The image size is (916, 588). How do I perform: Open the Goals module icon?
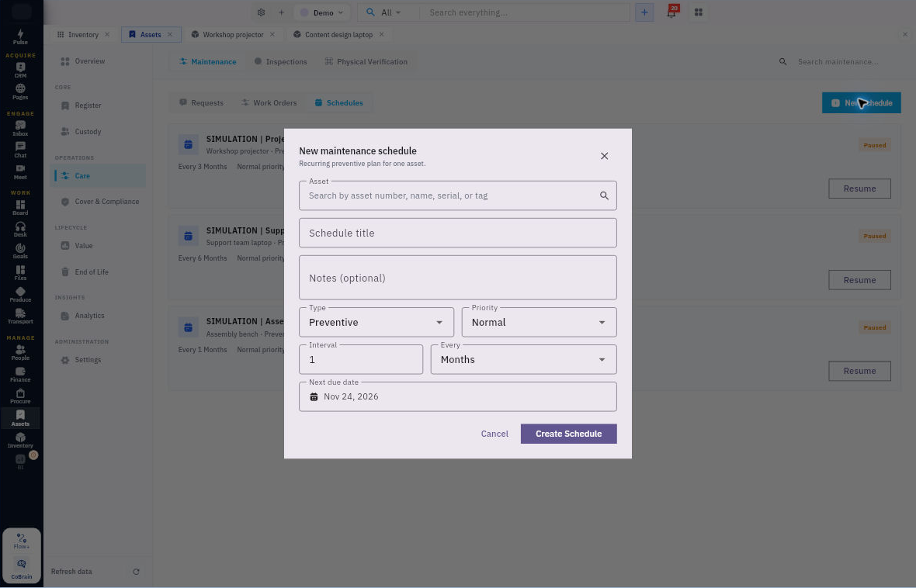(x=20, y=251)
